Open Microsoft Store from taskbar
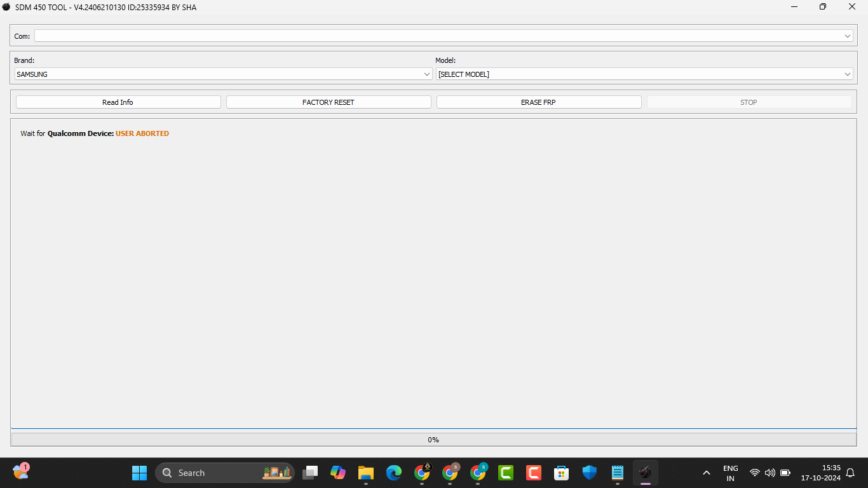 pyautogui.click(x=562, y=473)
